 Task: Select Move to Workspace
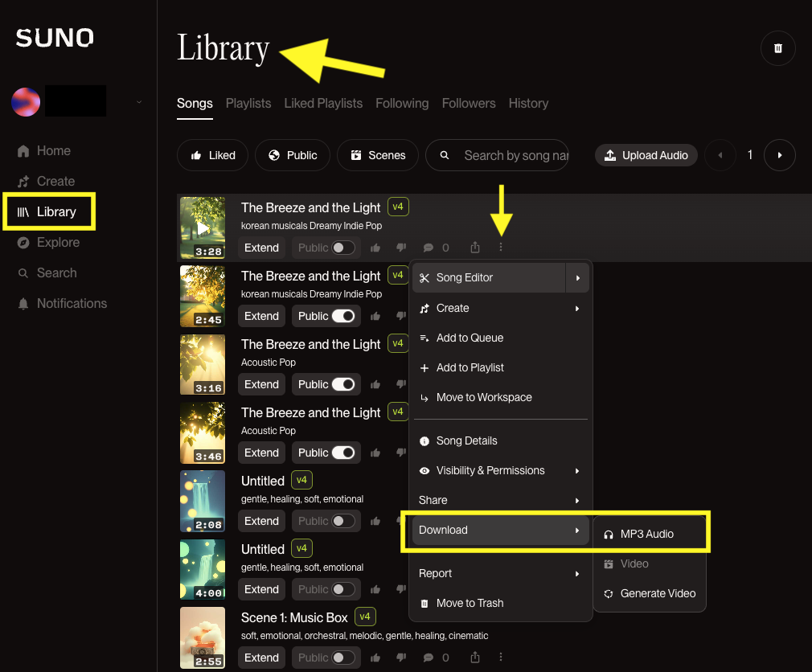pyautogui.click(x=500, y=398)
